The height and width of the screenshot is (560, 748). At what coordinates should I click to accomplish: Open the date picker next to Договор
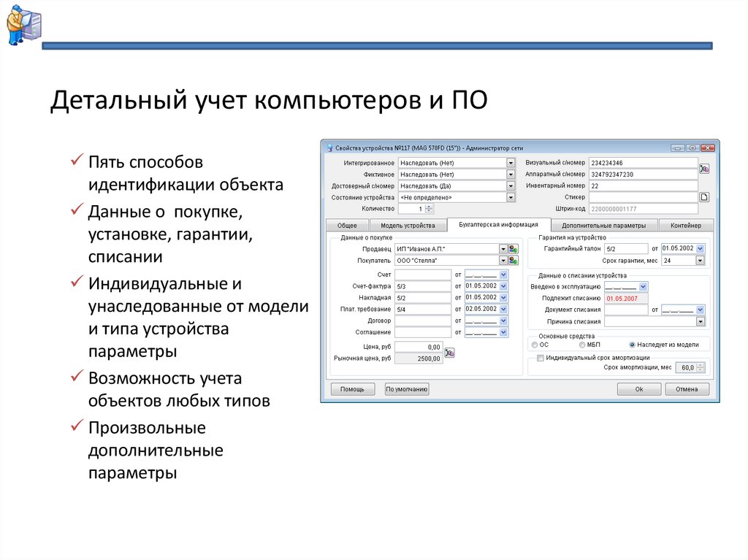(503, 321)
